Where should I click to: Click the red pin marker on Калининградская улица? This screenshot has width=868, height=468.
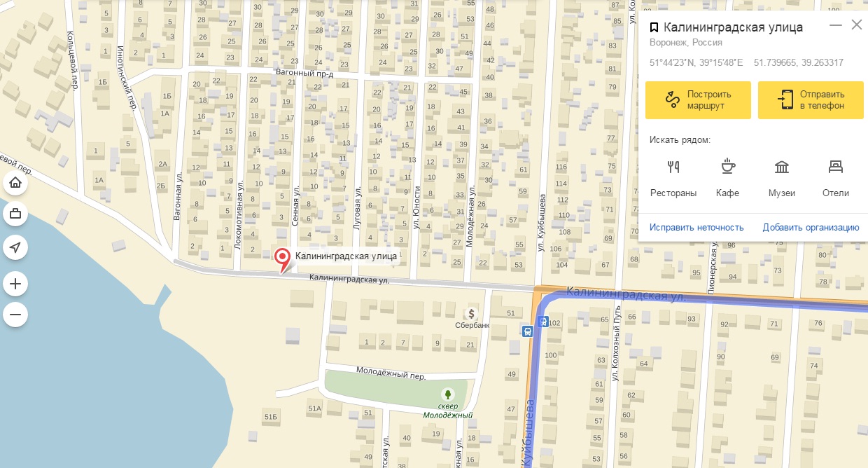[x=283, y=261]
